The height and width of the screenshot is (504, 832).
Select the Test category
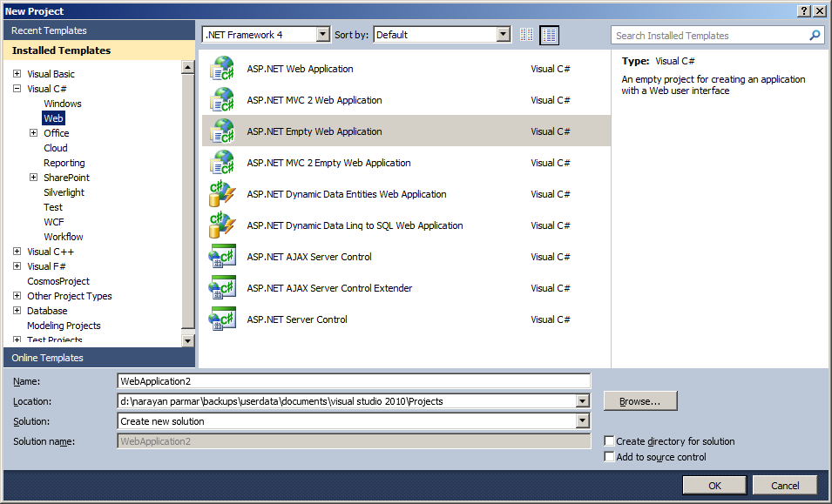(53, 207)
